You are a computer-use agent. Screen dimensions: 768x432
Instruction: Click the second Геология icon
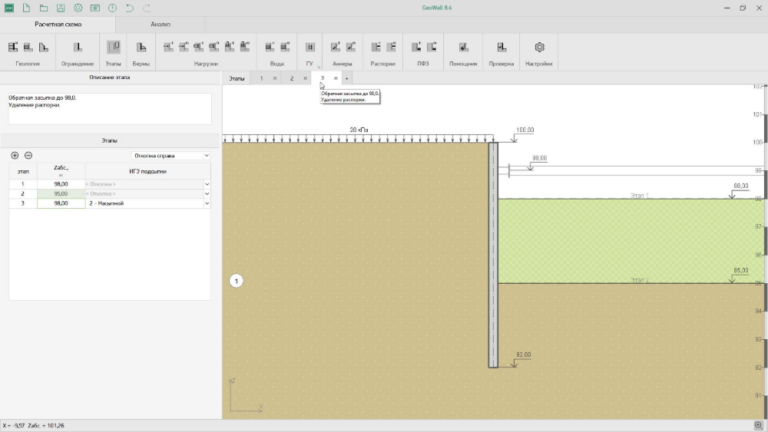coord(28,47)
